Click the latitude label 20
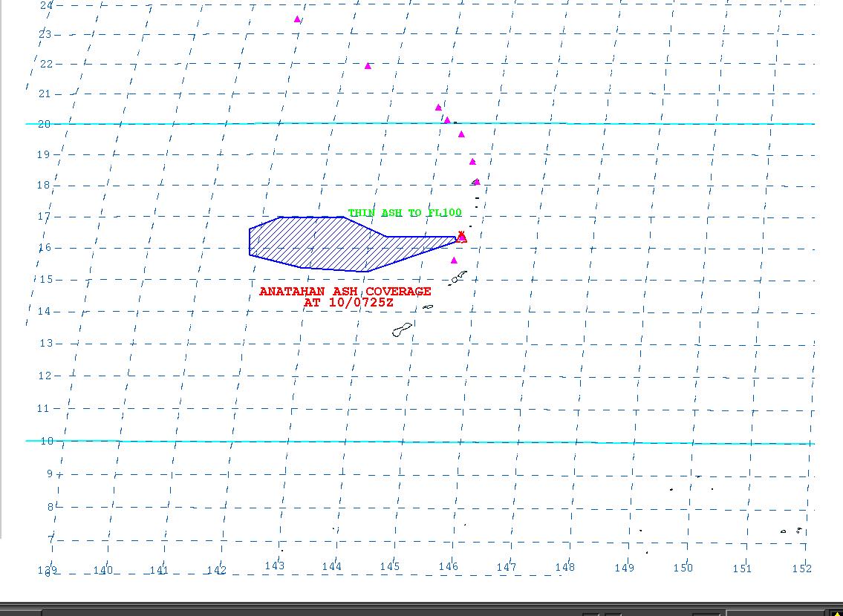843x616 pixels. pyautogui.click(x=45, y=124)
